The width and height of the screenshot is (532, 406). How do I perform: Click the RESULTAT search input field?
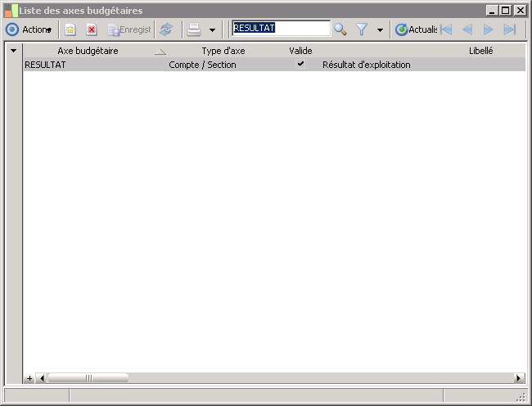point(282,28)
